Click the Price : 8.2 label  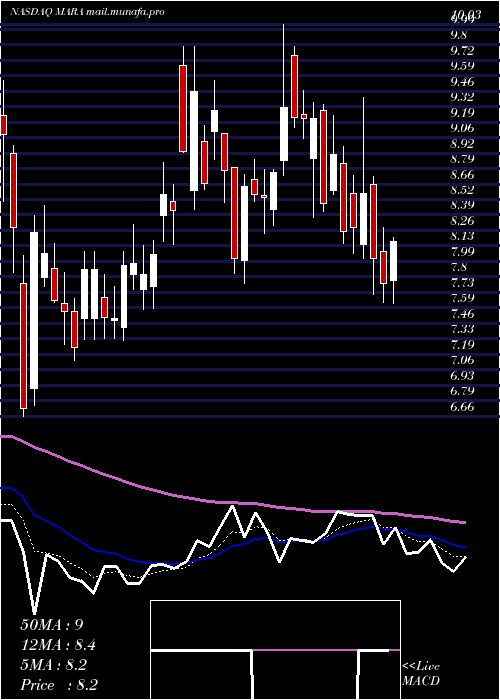click(x=59, y=685)
